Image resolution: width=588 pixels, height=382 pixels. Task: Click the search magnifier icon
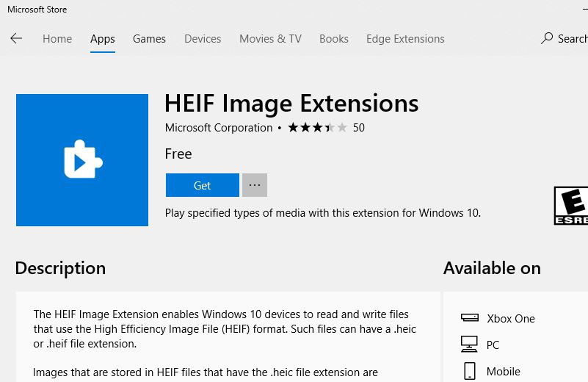[x=547, y=38]
